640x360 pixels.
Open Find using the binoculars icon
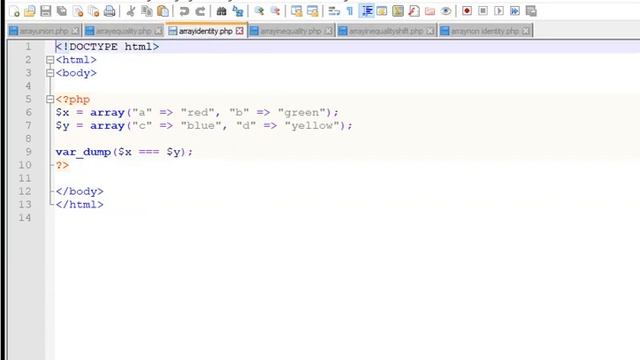click(221, 11)
